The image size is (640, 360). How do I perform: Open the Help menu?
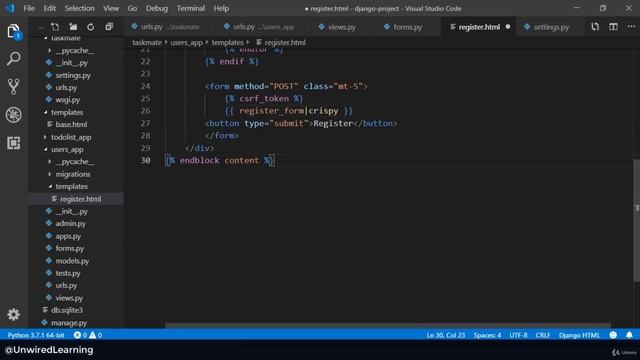[x=221, y=8]
